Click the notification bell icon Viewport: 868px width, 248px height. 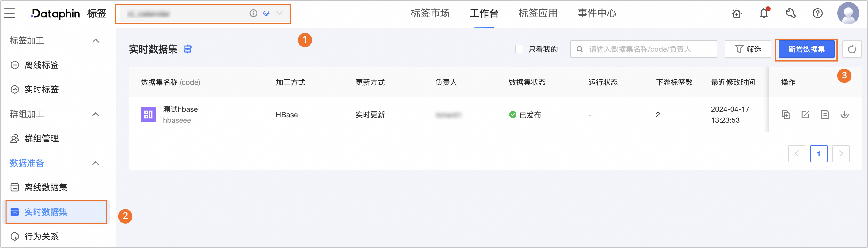tap(763, 13)
